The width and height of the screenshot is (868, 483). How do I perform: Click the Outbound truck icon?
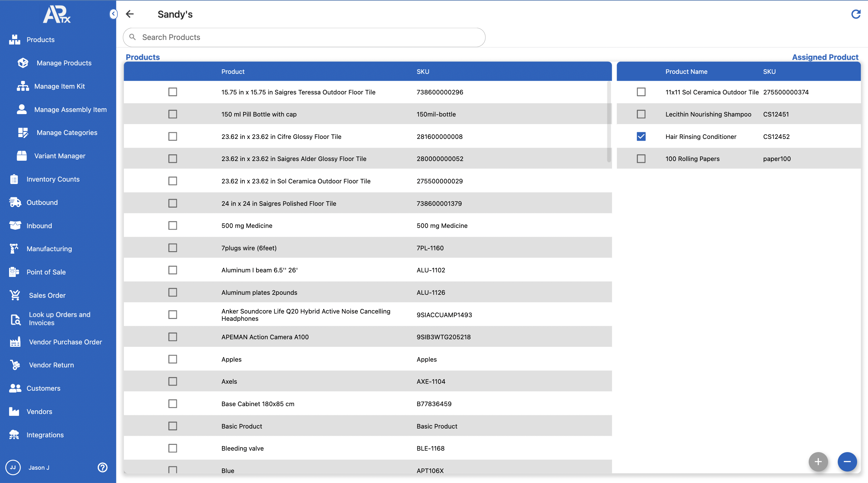tap(15, 202)
